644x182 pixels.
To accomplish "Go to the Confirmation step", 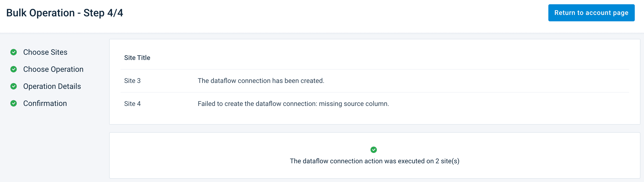I will coord(45,103).
